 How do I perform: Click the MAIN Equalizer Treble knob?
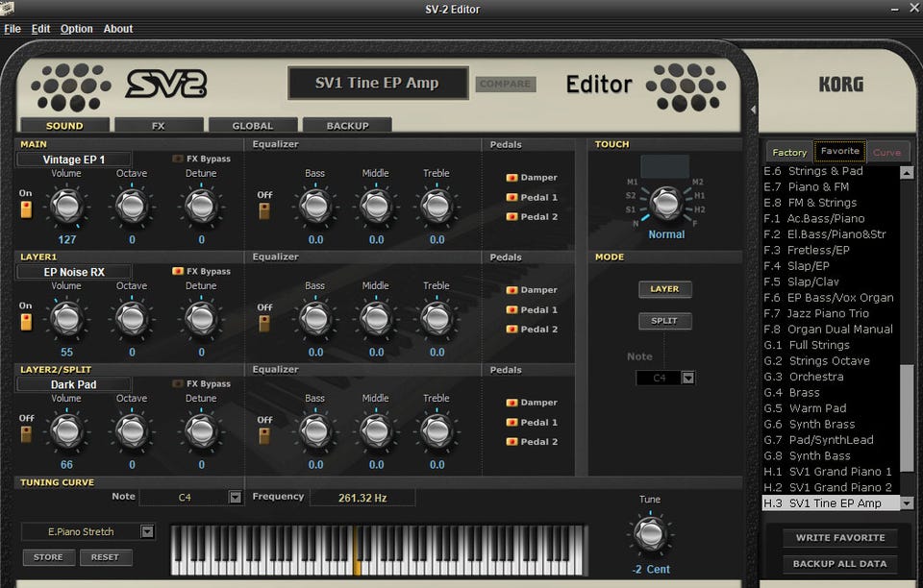(x=437, y=206)
